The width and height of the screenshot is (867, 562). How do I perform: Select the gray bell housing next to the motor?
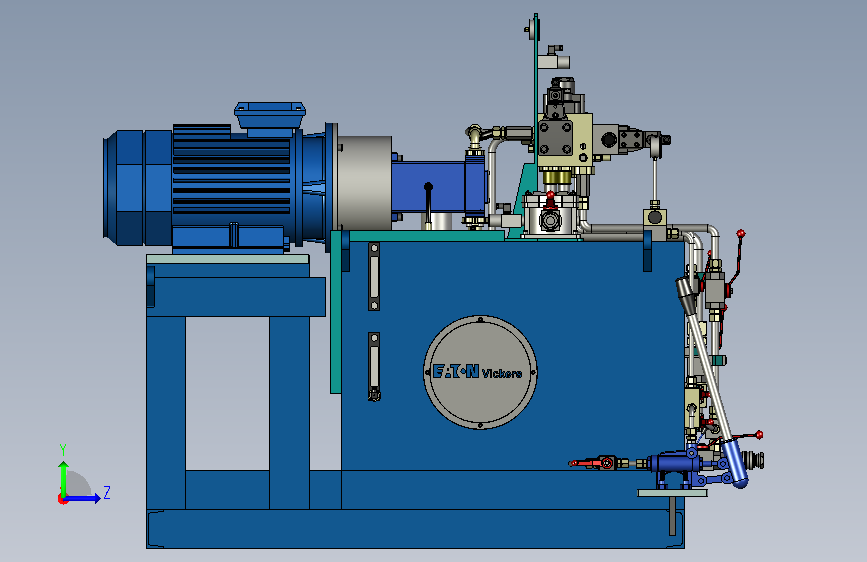click(x=364, y=183)
